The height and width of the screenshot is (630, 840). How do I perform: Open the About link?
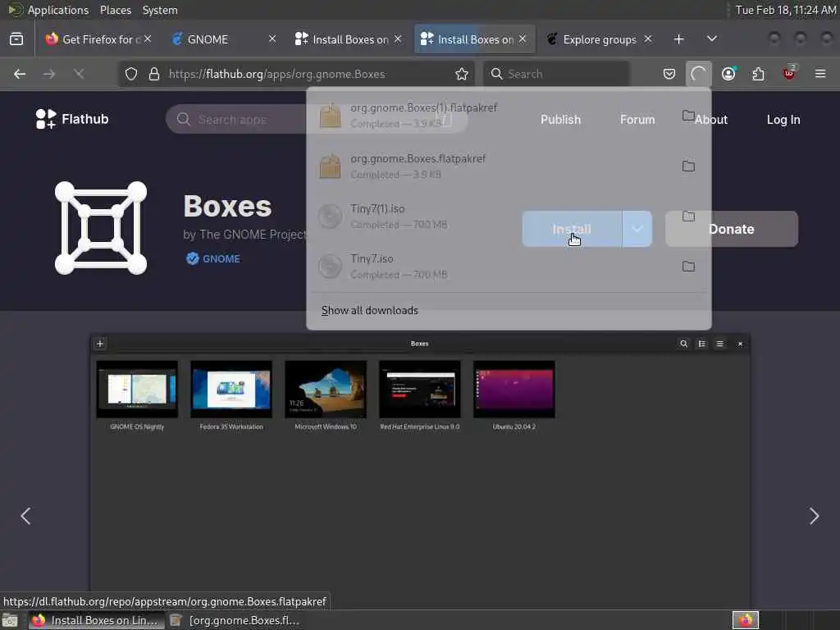711,120
